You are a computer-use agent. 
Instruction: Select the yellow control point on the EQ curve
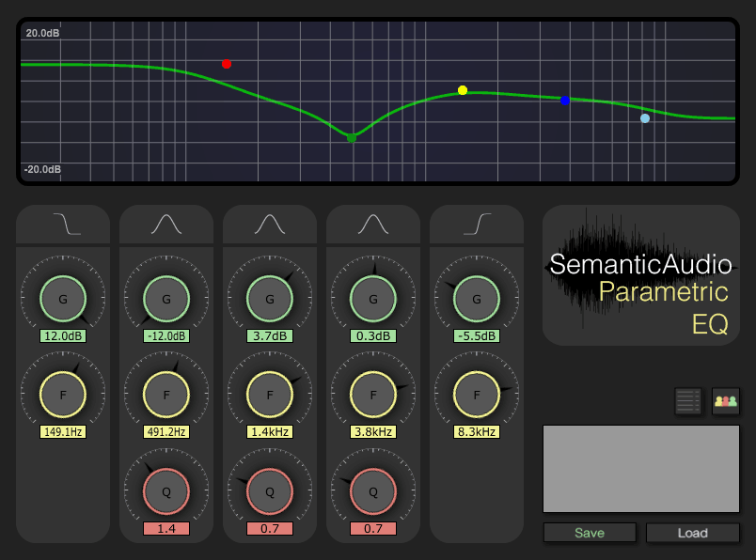tap(462, 90)
